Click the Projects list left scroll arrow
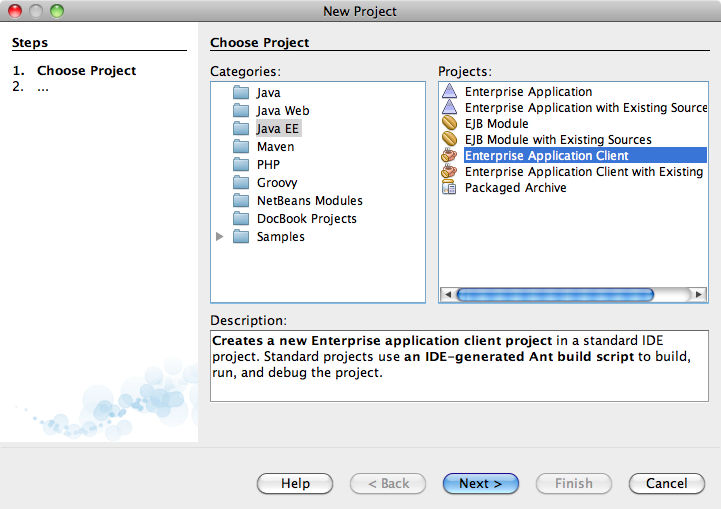Image resolution: width=721 pixels, height=509 pixels. (448, 294)
